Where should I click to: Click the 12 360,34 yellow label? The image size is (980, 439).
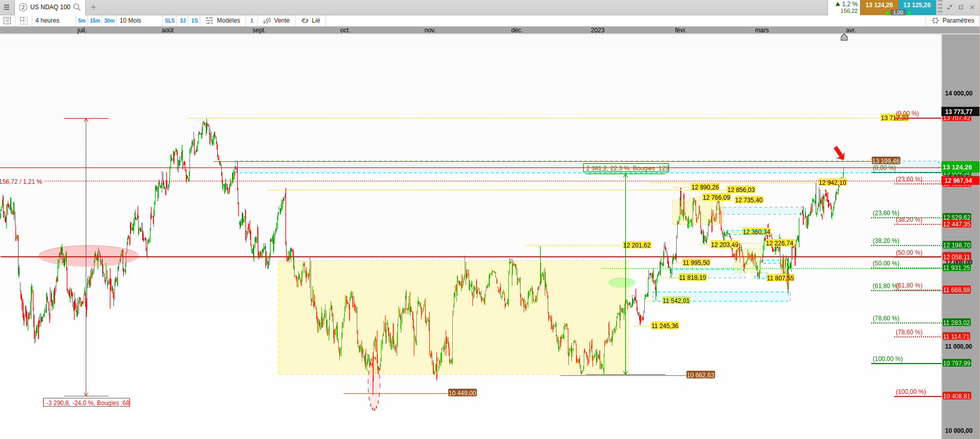tap(756, 232)
